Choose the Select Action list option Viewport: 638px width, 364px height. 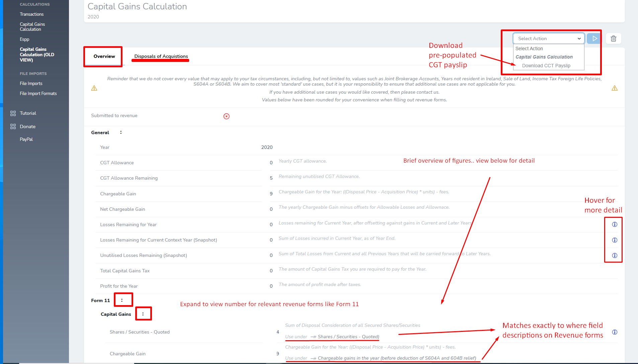[529, 49]
